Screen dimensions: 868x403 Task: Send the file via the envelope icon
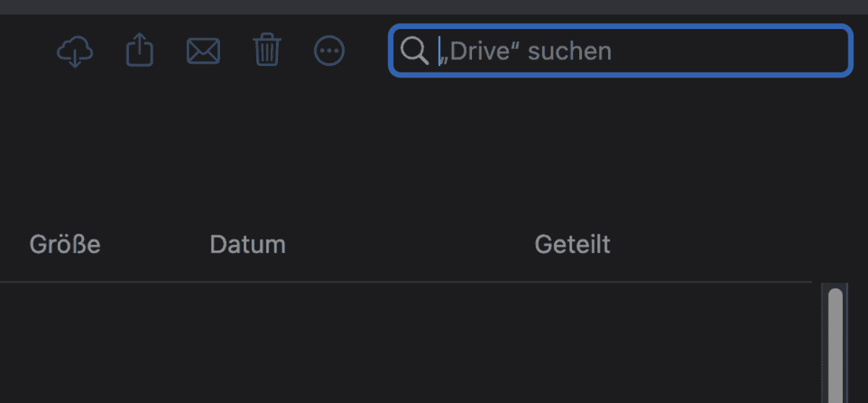pos(203,51)
